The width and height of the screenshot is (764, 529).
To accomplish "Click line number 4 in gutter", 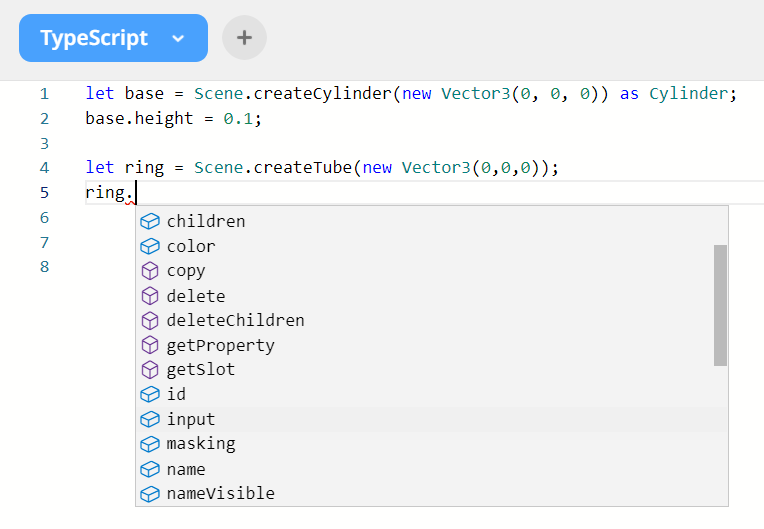I will [44, 168].
